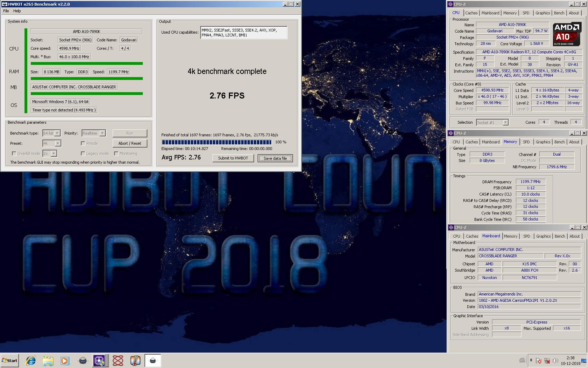Viewport: 588px width, 368px height.
Task: Click the active HWBOT x265 taskbar button
Action: pos(153,360)
